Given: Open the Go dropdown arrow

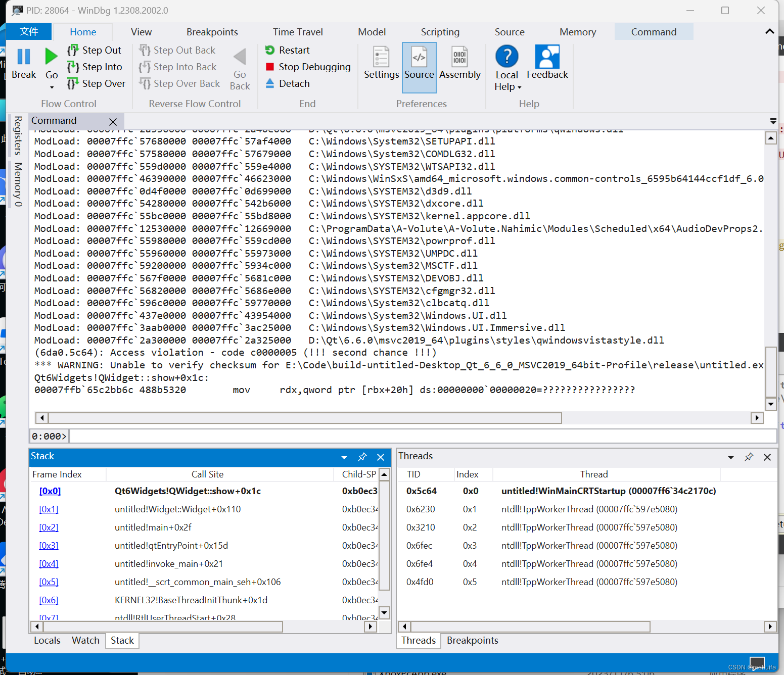Looking at the screenshot, I should click(x=52, y=87).
